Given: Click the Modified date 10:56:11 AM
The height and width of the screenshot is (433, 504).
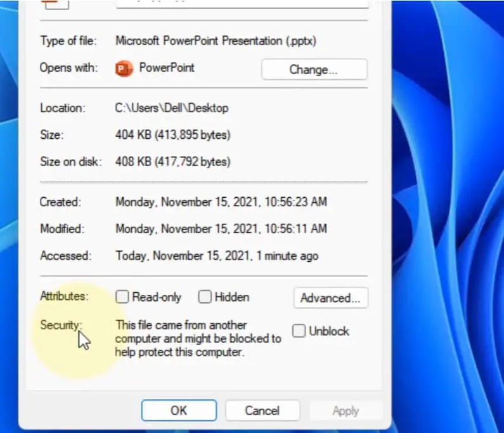Looking at the screenshot, I should pyautogui.click(x=221, y=228).
